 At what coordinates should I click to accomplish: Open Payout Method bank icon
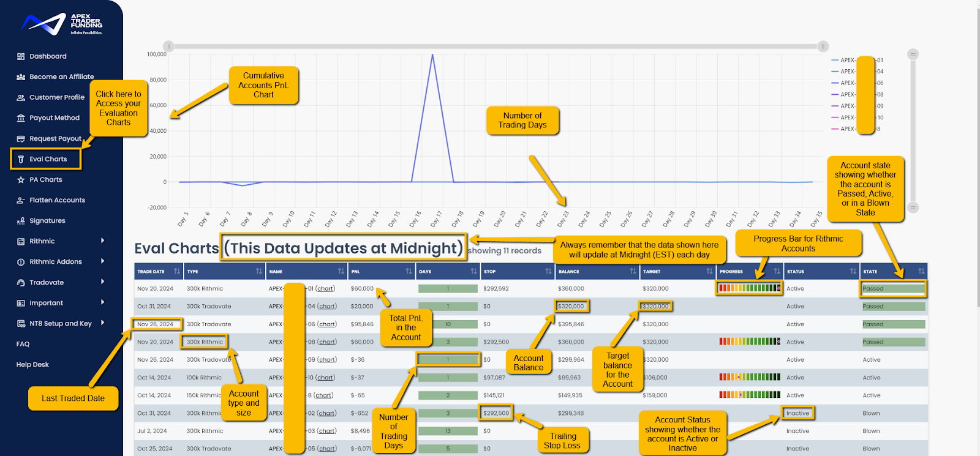coord(21,118)
